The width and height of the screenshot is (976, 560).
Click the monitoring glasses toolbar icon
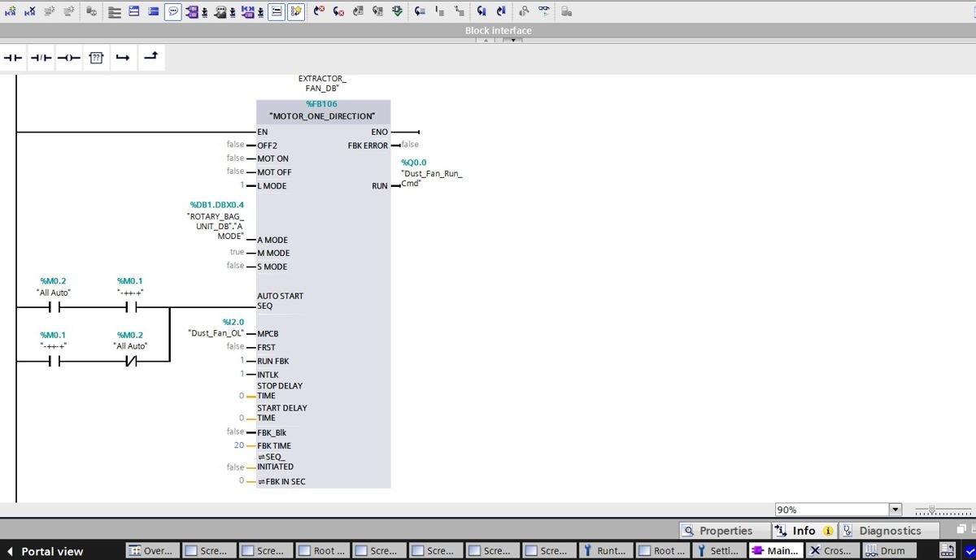(544, 11)
